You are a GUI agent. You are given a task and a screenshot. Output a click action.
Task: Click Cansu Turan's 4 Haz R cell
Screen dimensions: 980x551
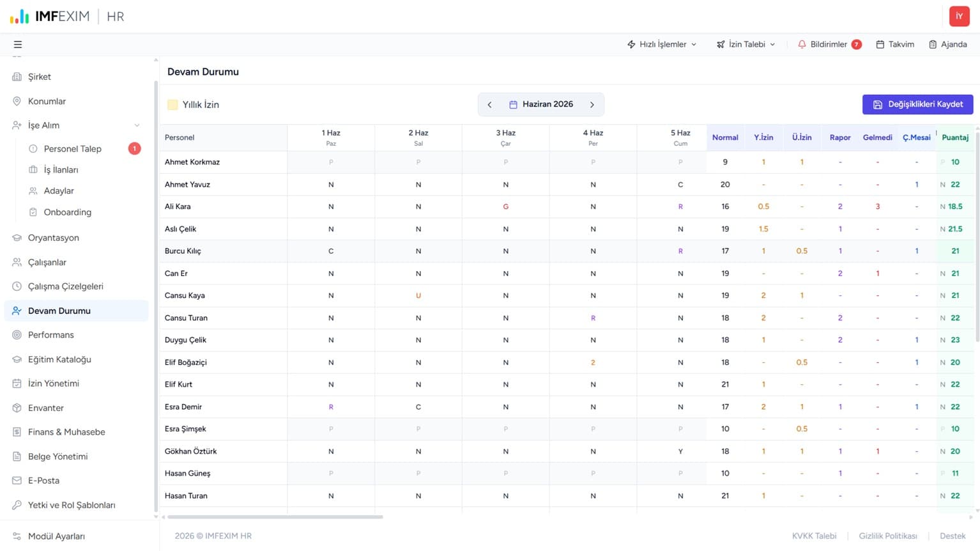(593, 318)
